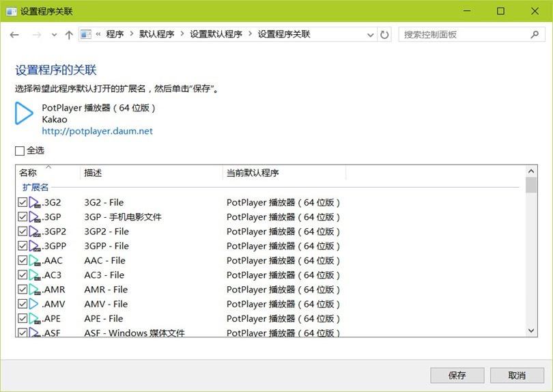Click the .3G2 file type icon
This screenshot has height=392, width=553.
click(34, 202)
